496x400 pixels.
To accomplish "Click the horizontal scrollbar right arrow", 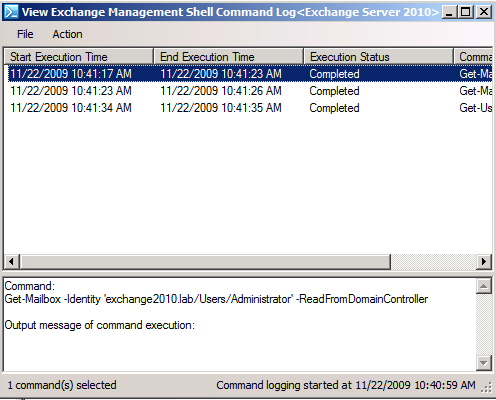I will [x=484, y=261].
